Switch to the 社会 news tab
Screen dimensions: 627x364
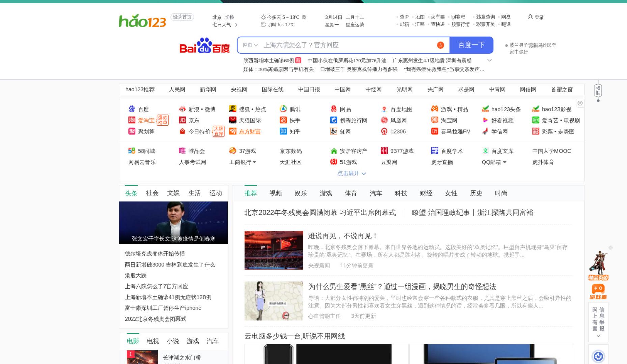point(152,193)
